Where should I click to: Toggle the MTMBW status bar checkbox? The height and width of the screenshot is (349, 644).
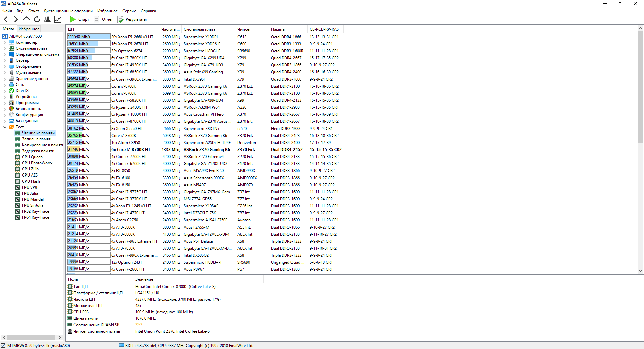click(3, 346)
